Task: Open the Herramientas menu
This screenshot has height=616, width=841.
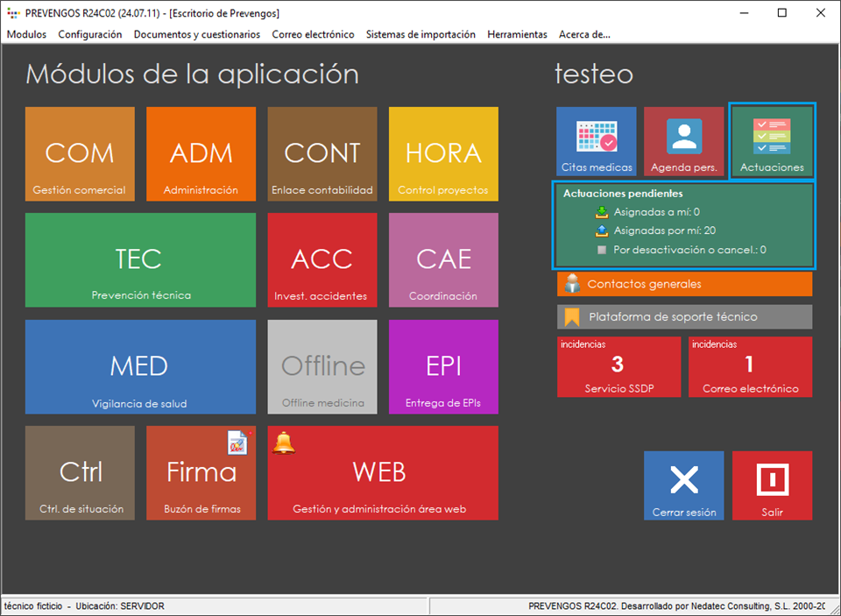Action: click(517, 34)
